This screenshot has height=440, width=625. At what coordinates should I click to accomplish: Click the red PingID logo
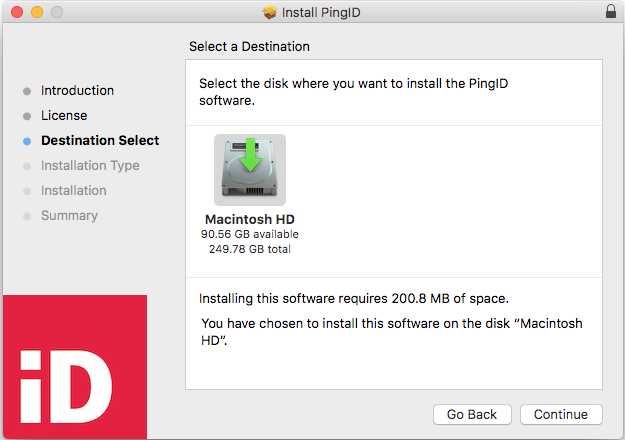coord(73,367)
